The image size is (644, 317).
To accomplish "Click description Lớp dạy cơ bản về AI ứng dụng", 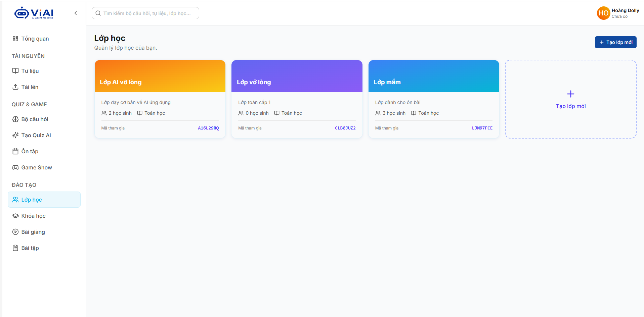I will click(x=136, y=102).
